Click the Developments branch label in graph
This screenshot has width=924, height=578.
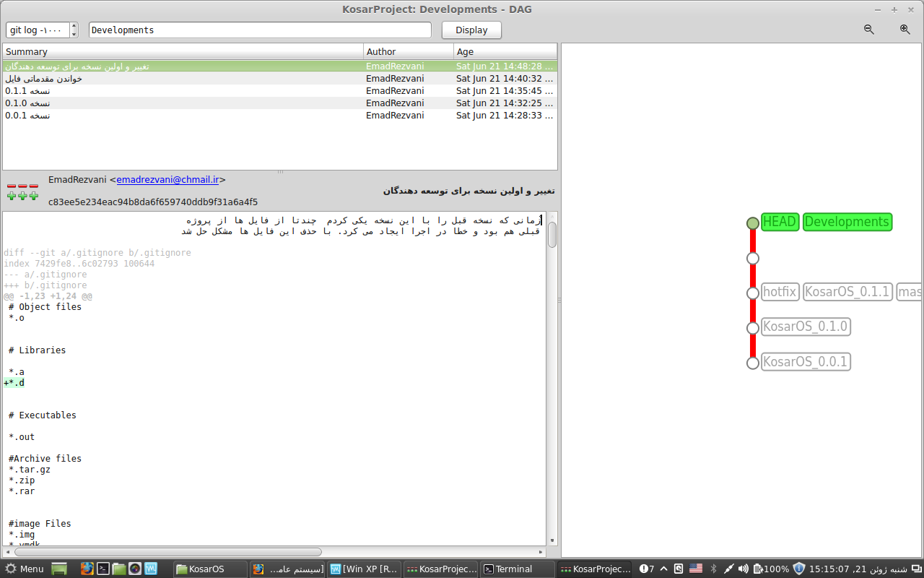[847, 222]
